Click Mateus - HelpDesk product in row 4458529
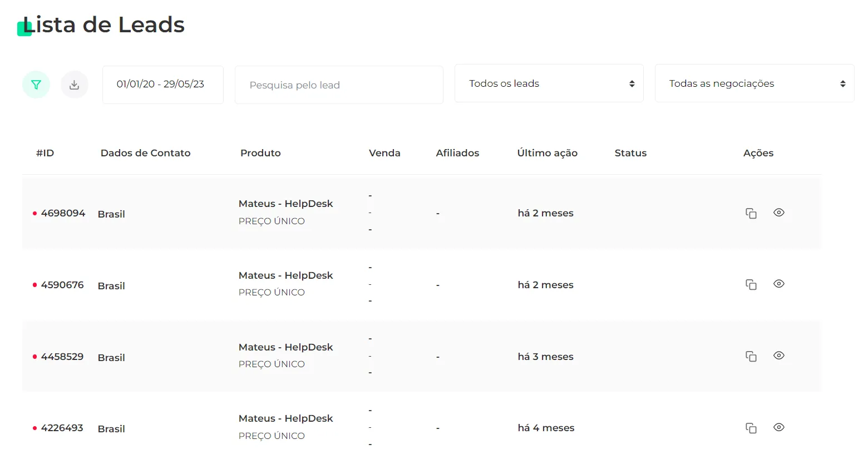Viewport: 868px width, 464px height. pos(285,347)
